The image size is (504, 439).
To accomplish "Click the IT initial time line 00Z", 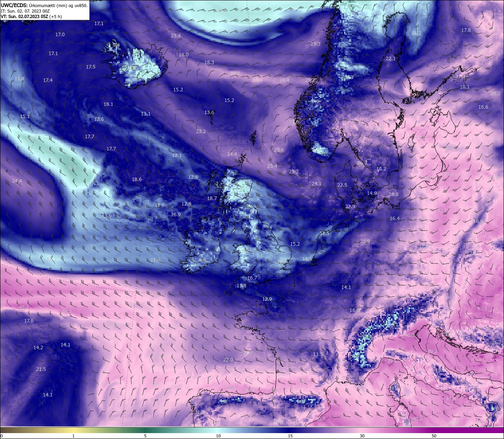I will coord(25,11).
